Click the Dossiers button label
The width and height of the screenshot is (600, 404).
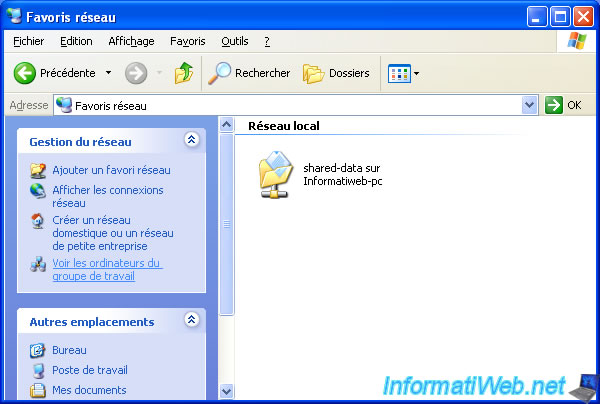pyautogui.click(x=349, y=73)
